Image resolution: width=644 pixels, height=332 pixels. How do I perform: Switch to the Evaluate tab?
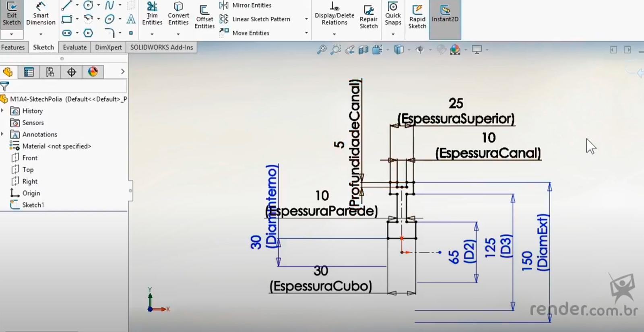74,47
